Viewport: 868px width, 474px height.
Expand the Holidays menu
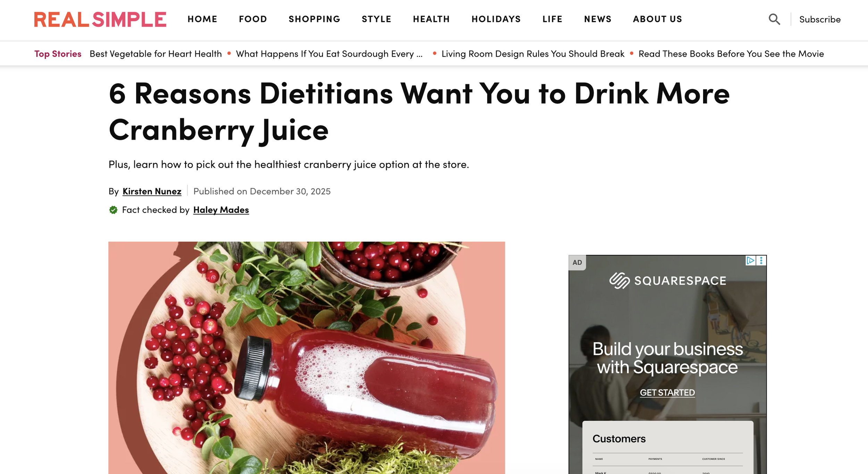point(496,19)
